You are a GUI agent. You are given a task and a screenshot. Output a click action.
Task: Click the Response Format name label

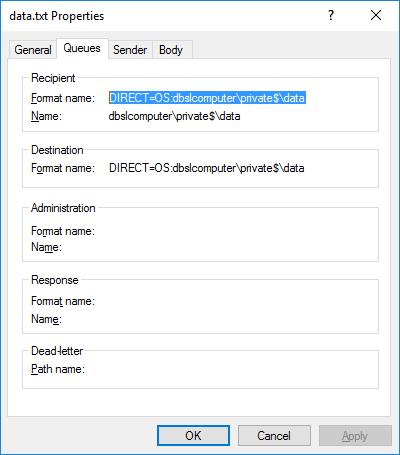[x=63, y=301]
